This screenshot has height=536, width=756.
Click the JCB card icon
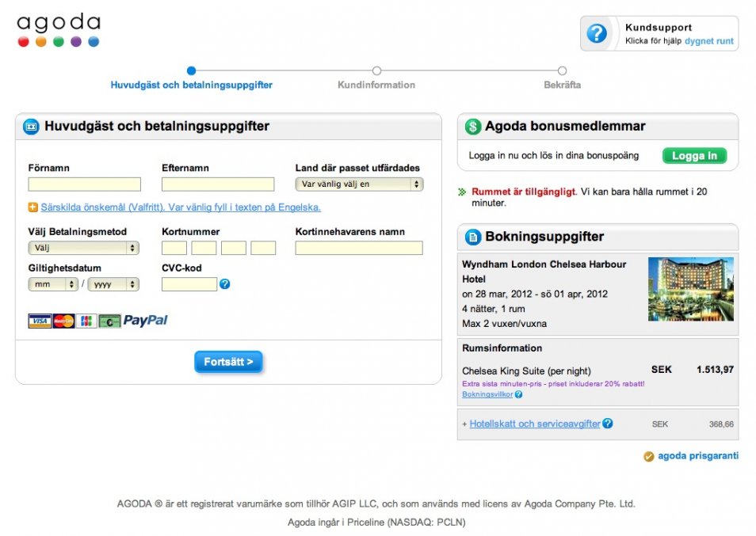coord(86,321)
